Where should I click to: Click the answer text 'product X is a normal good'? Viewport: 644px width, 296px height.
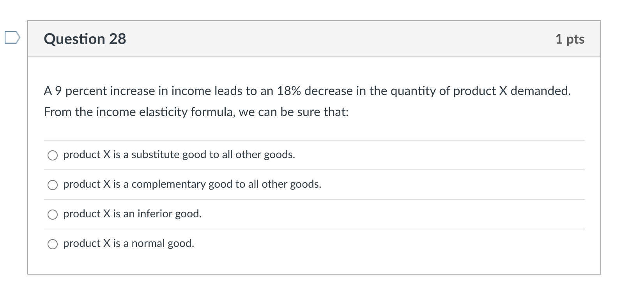(x=129, y=243)
